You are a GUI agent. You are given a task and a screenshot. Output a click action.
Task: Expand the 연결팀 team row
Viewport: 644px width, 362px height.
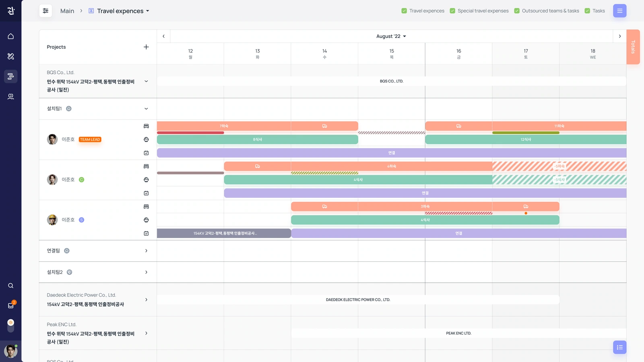(x=146, y=251)
